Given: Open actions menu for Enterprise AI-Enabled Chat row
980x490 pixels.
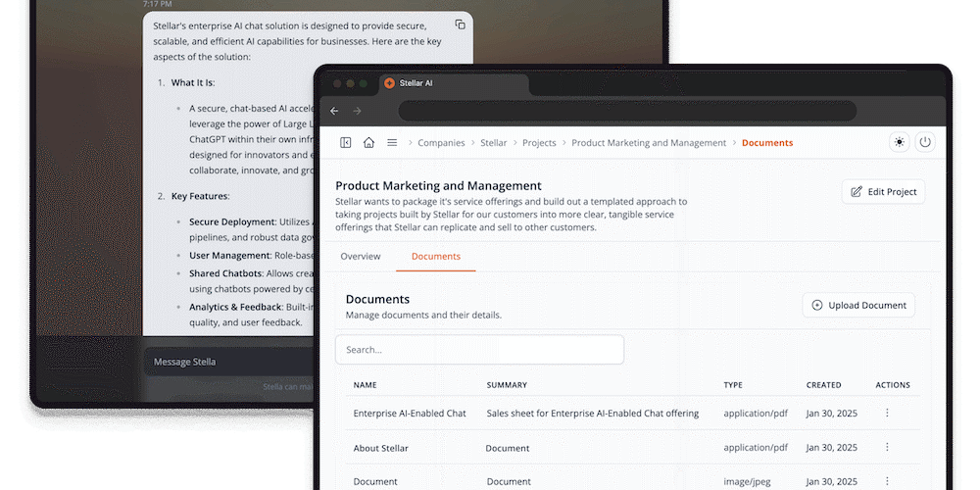Looking at the screenshot, I should [x=887, y=413].
